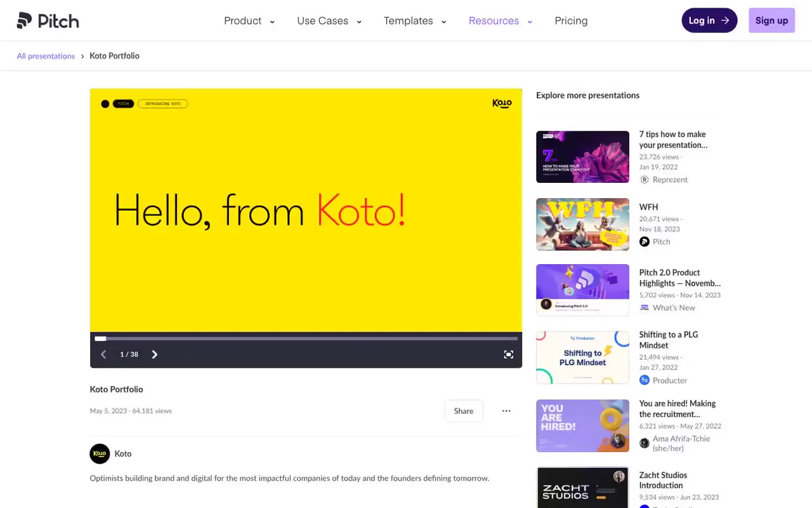Click the slide progress bar
Image resolution: width=812 pixels, height=508 pixels.
(x=306, y=338)
